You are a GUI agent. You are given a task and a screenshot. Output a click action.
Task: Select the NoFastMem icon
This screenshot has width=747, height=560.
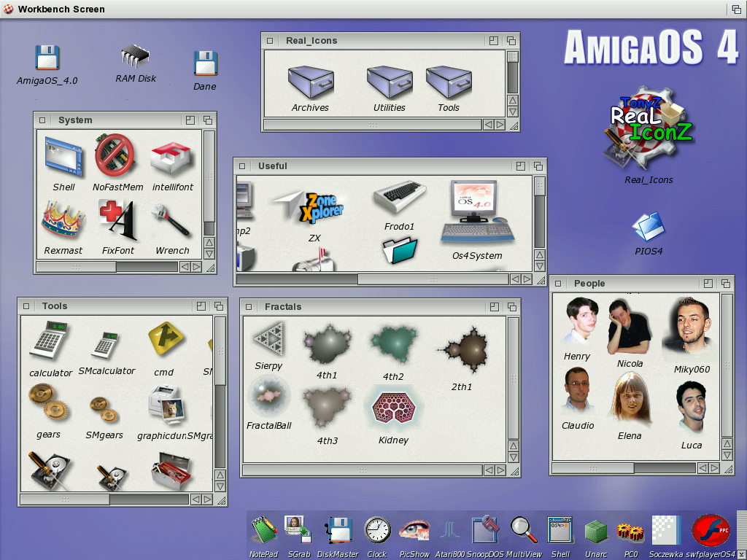115,155
